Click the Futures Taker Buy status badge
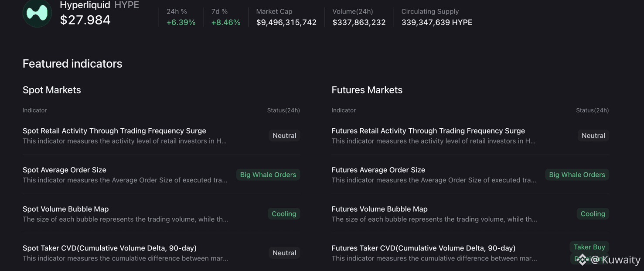Image resolution: width=644 pixels, height=271 pixels. (x=589, y=247)
